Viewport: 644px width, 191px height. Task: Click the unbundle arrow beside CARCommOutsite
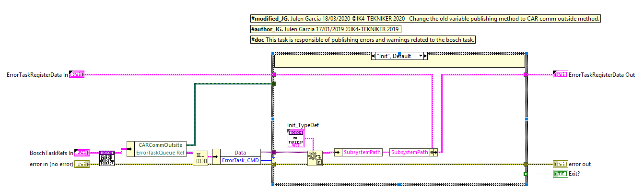click(x=130, y=149)
